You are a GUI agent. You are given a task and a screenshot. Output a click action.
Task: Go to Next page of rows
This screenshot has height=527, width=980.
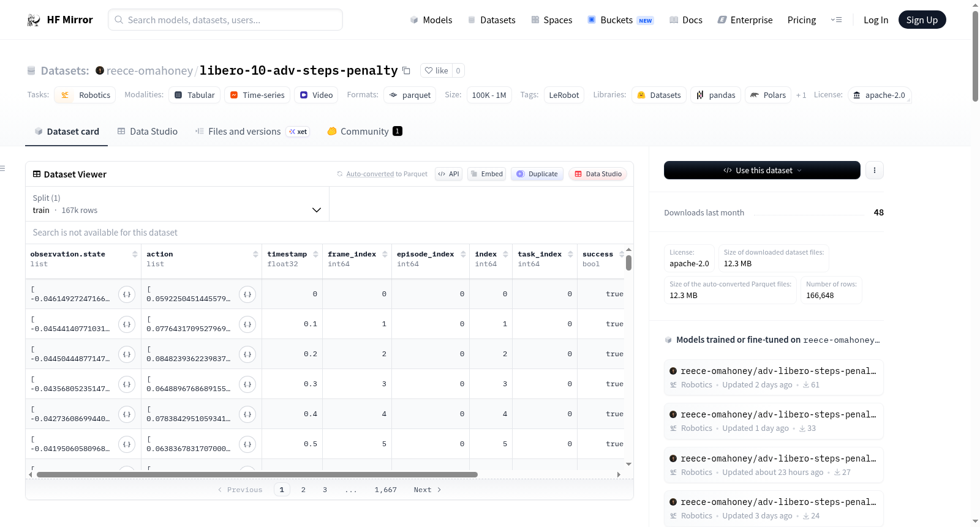coord(427,490)
